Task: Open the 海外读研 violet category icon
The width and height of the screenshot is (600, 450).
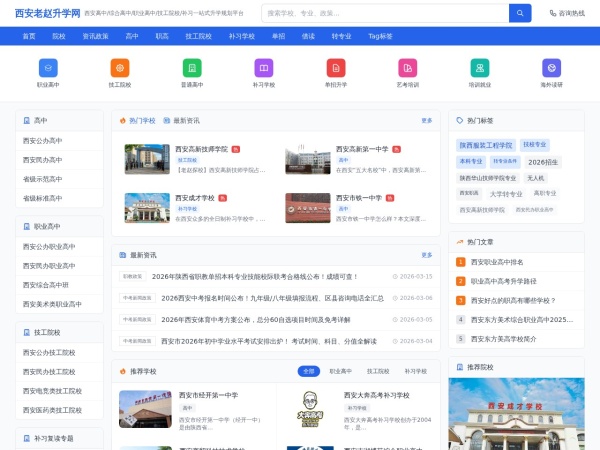Action: 552,68
